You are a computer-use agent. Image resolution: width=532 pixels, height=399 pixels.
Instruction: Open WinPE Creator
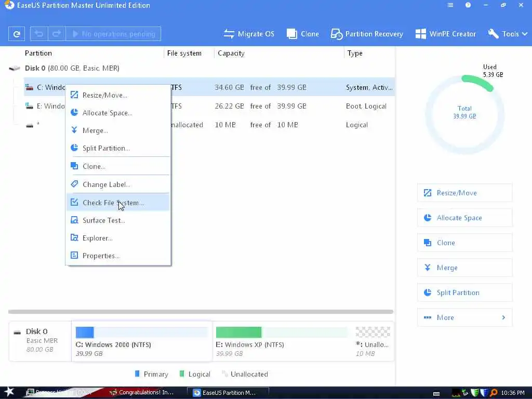pyautogui.click(x=445, y=34)
